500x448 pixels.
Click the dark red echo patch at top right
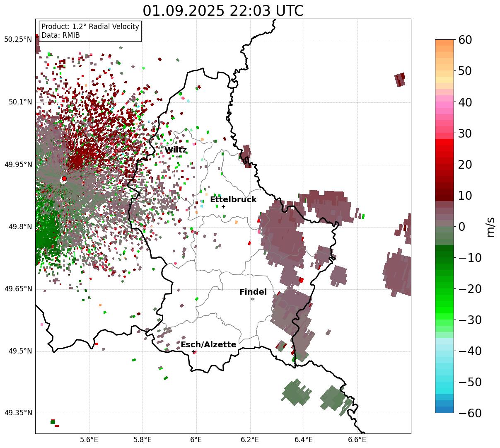click(x=400, y=79)
